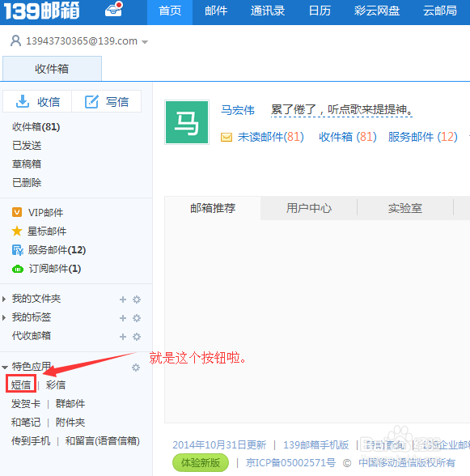Viewport: 470px width, 476px height.
Task: Open the 草稿箱 folder
Action: pyautogui.click(x=27, y=164)
